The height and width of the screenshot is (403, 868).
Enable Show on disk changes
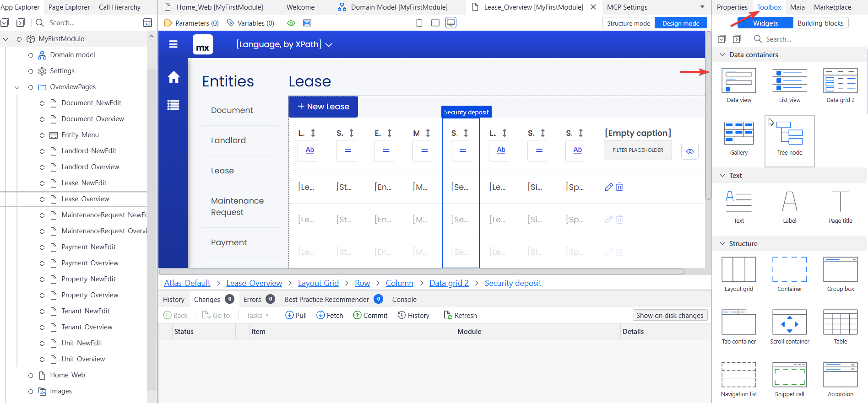pos(670,315)
